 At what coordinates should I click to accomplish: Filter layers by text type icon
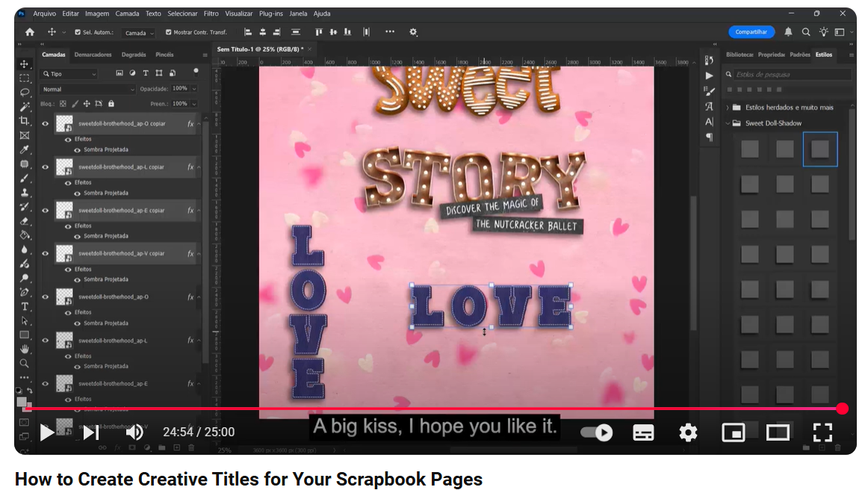(146, 73)
